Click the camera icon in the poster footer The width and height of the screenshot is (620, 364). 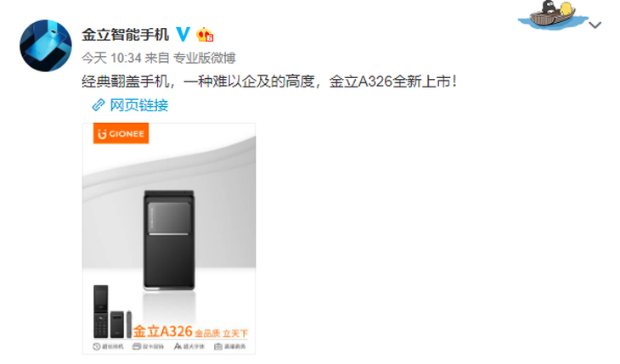[218, 347]
